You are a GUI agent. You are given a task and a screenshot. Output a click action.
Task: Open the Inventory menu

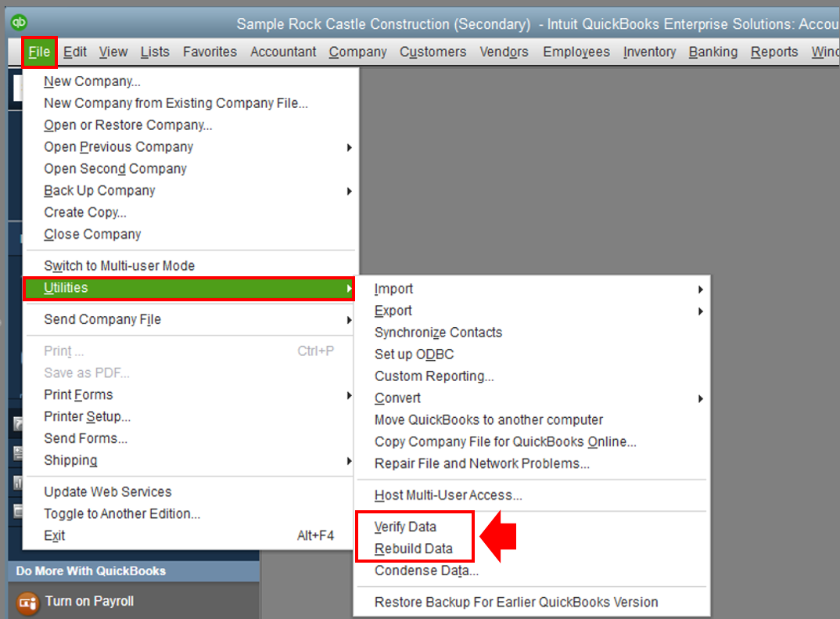[x=649, y=52]
